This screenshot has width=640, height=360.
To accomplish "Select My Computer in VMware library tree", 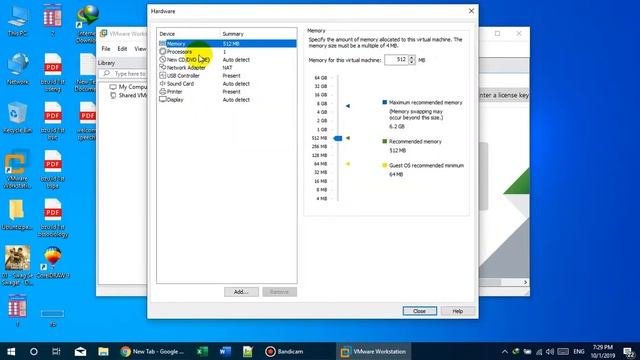I will [129, 87].
